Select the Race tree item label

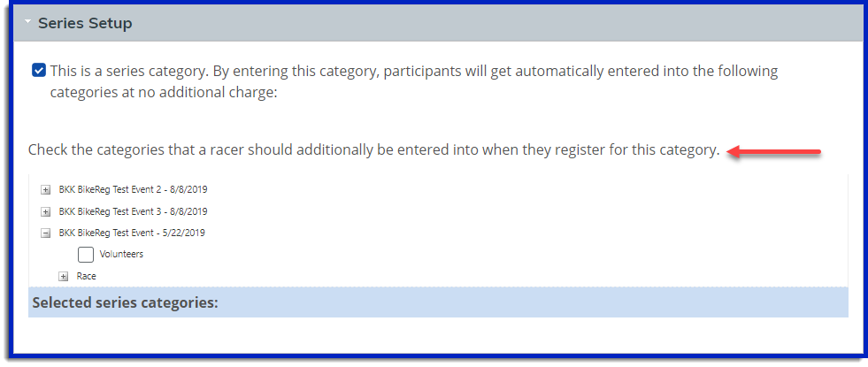(x=86, y=277)
